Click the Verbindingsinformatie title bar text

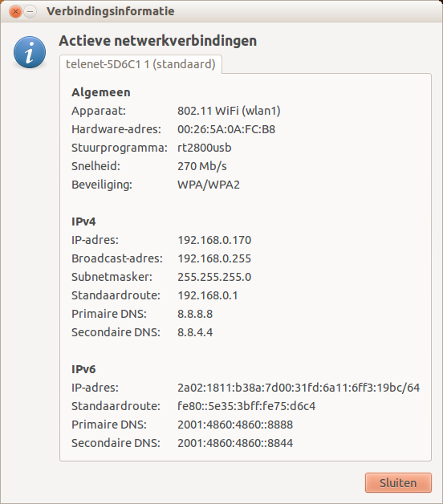(110, 11)
